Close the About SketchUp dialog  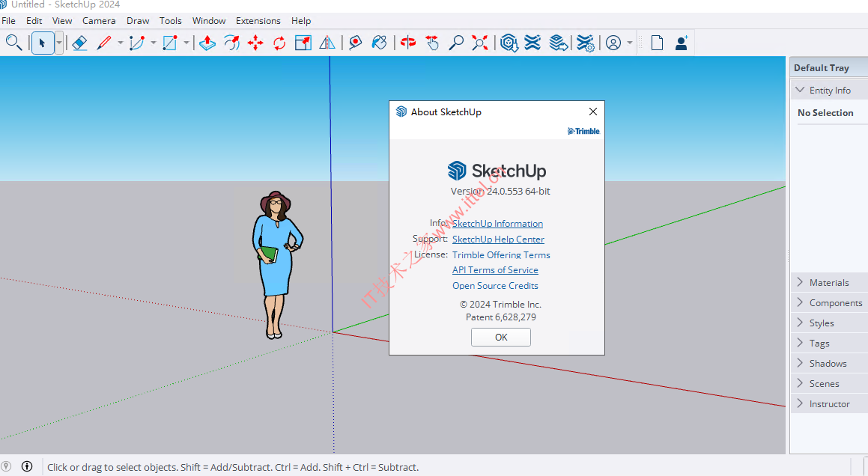593,112
